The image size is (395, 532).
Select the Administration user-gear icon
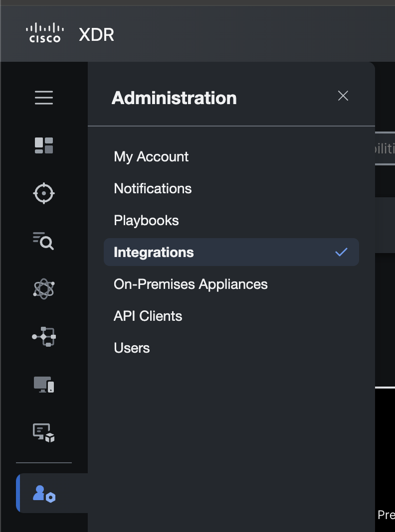pyautogui.click(x=44, y=493)
